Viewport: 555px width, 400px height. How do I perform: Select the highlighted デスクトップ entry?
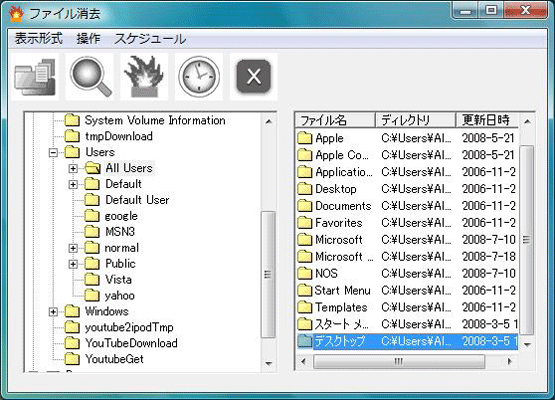(407, 341)
